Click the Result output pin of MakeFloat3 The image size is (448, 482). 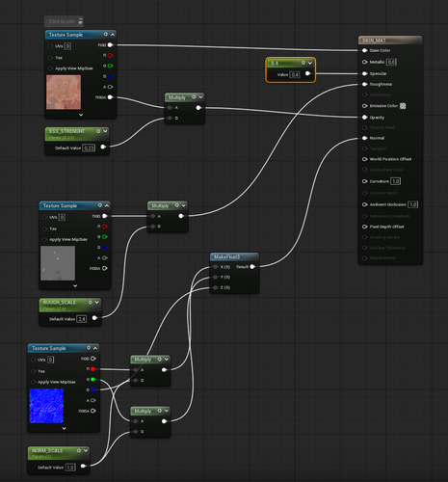pos(252,267)
